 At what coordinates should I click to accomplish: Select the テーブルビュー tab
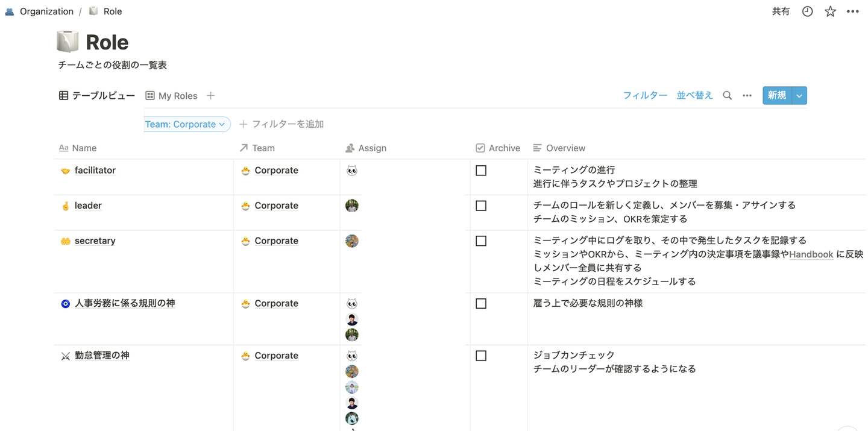click(97, 95)
